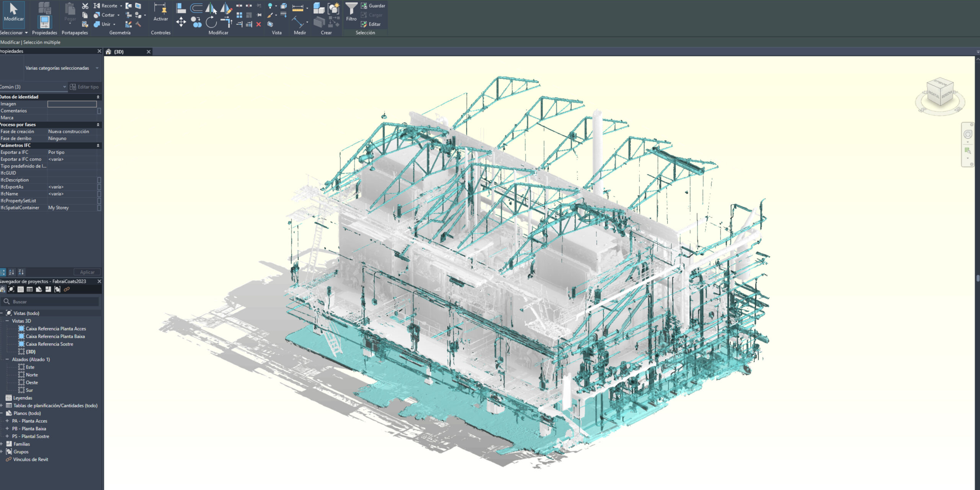Viewport: 980px width, 490px height.
Task: Click the red Delete X icon
Action: click(259, 24)
